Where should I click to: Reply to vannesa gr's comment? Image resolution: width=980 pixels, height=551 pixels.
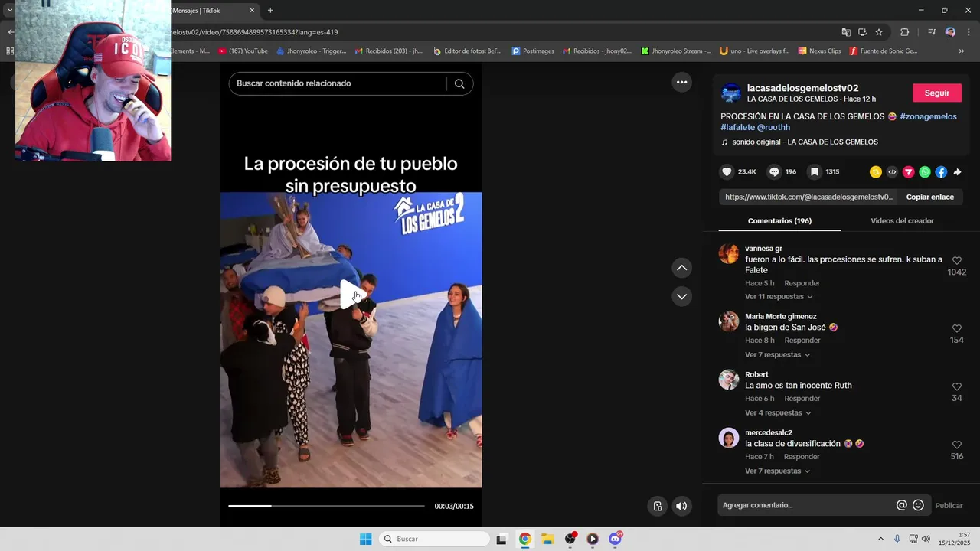click(x=802, y=283)
